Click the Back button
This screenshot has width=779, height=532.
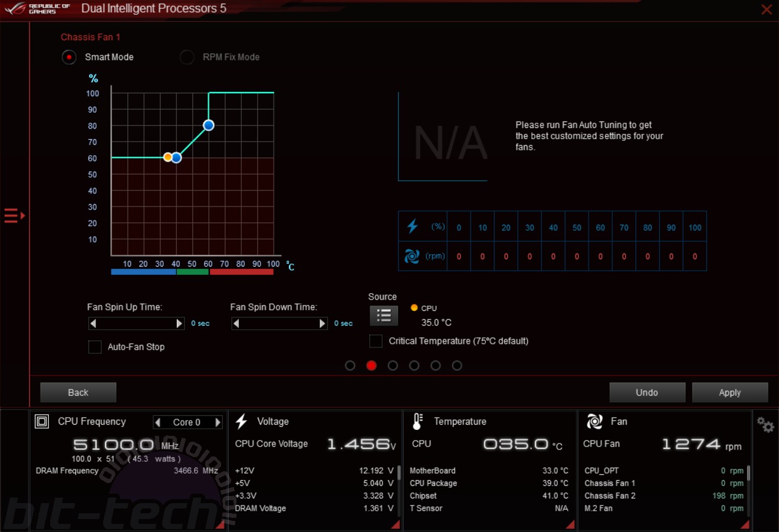point(78,392)
